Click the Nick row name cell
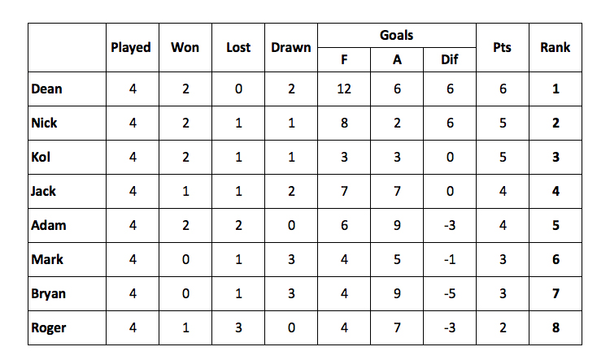 click(67, 123)
